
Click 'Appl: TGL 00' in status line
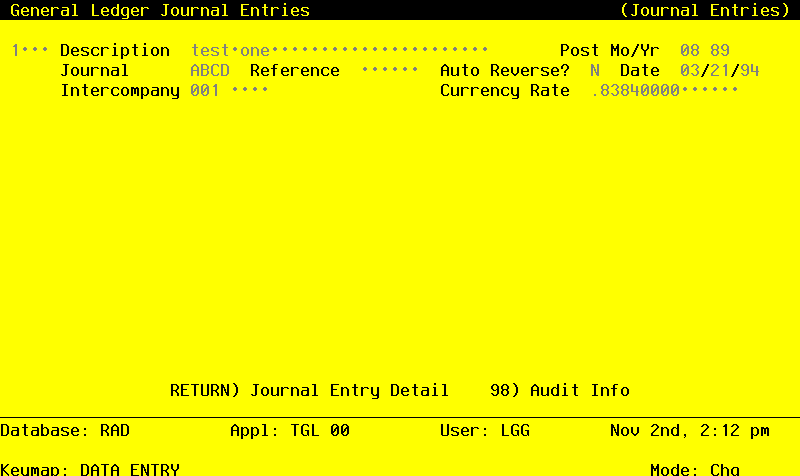click(x=290, y=431)
